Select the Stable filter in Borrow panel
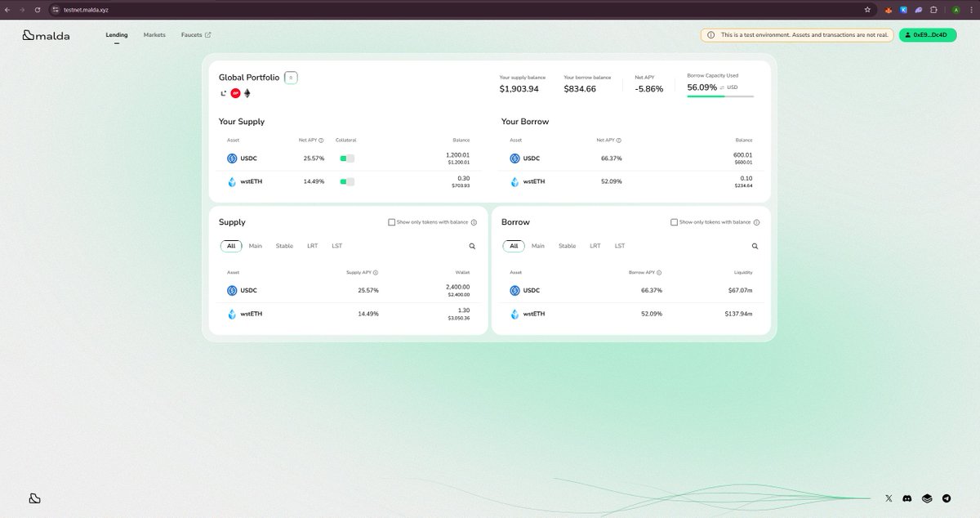This screenshot has height=518, width=980. pyautogui.click(x=567, y=246)
